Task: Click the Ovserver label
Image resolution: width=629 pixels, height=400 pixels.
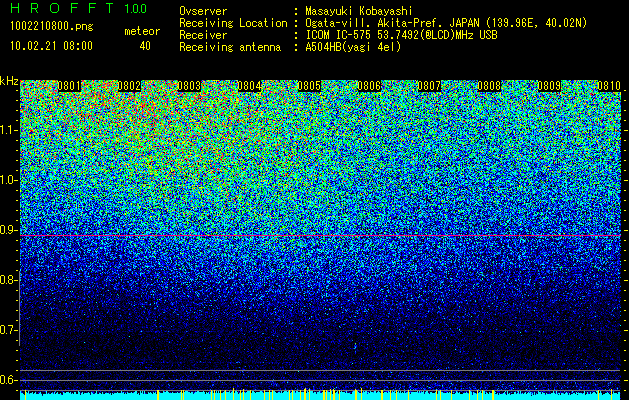Action: pos(203,11)
